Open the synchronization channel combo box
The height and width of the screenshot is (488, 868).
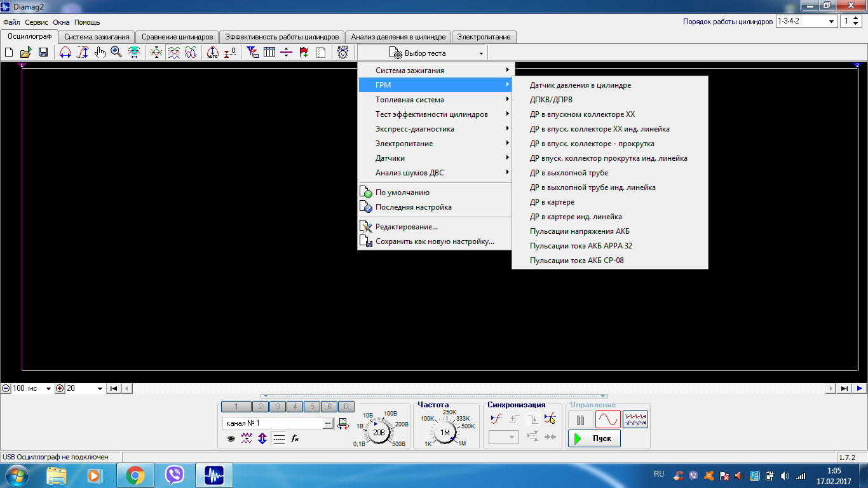click(x=503, y=437)
